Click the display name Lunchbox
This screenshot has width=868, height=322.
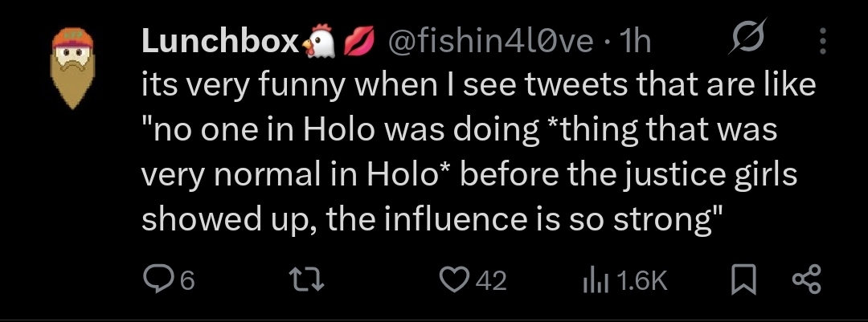219,43
